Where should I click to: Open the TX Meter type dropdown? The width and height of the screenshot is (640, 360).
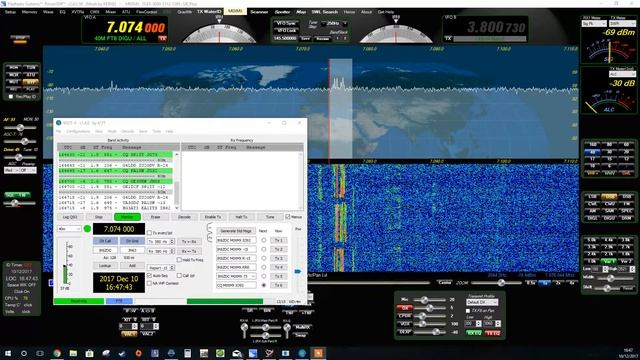pos(622,24)
